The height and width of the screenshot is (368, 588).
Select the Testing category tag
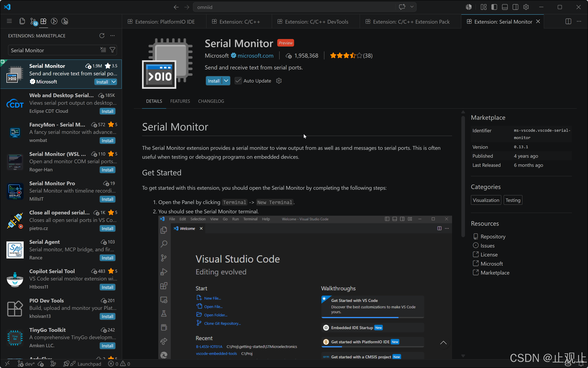[x=513, y=200]
